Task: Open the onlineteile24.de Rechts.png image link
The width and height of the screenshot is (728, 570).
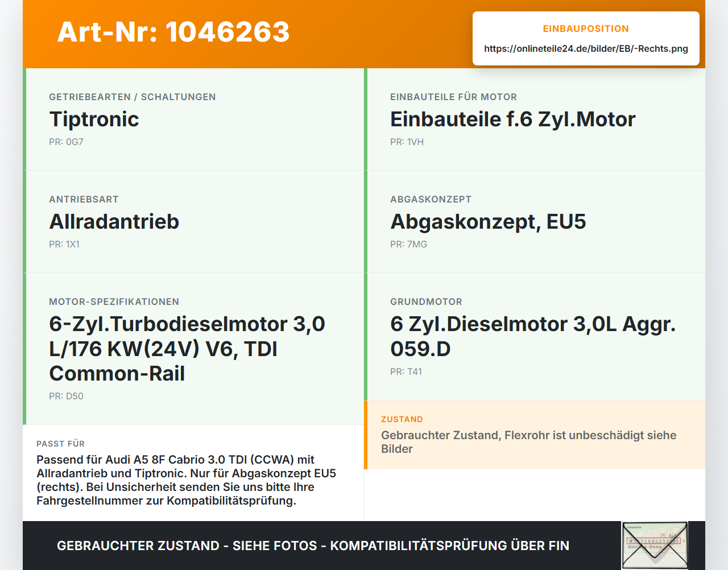Action: pos(586,48)
